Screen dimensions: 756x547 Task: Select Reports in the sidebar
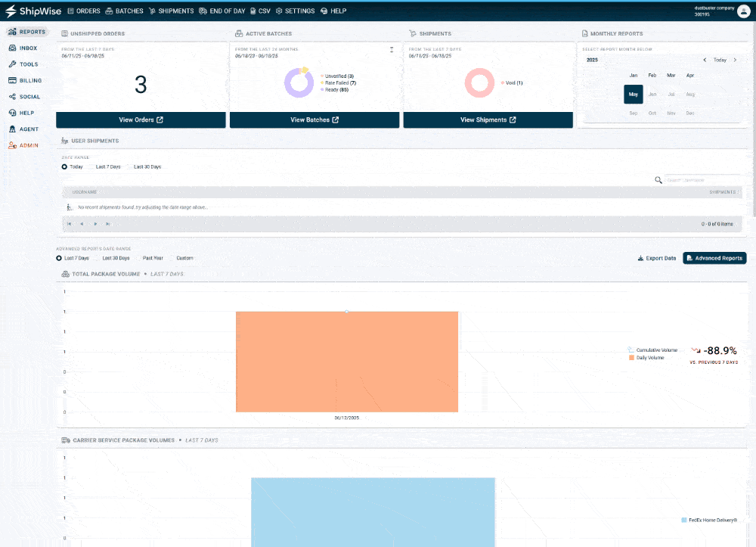click(x=27, y=32)
